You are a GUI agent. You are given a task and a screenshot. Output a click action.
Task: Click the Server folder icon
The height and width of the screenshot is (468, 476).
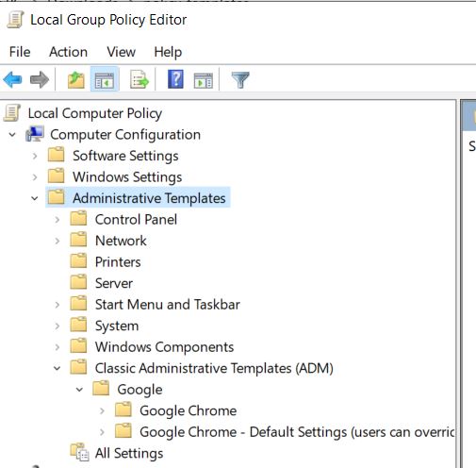tap(78, 282)
